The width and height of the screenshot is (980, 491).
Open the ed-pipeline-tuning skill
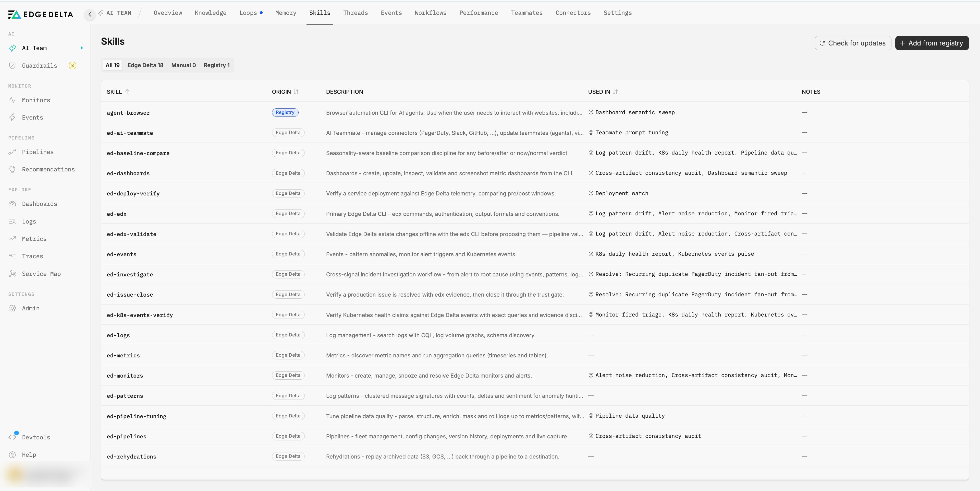(x=137, y=416)
